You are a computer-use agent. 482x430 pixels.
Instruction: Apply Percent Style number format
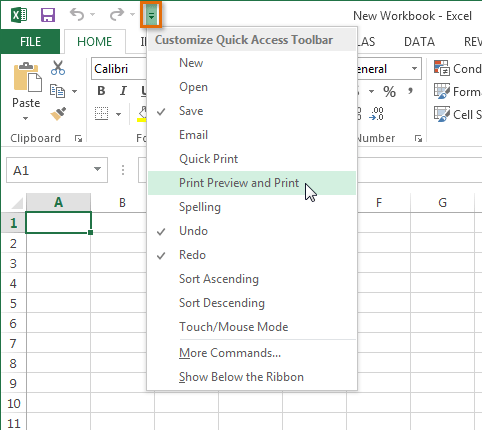389,91
